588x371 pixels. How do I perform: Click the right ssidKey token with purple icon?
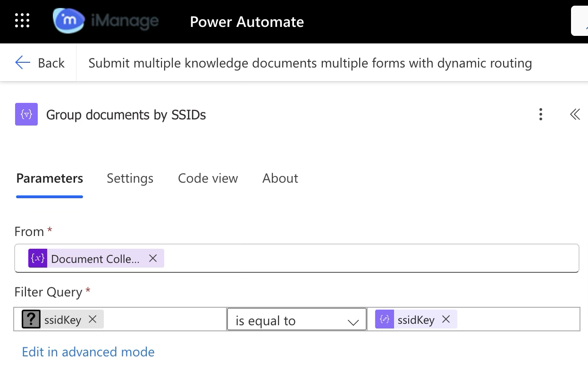pos(416,320)
